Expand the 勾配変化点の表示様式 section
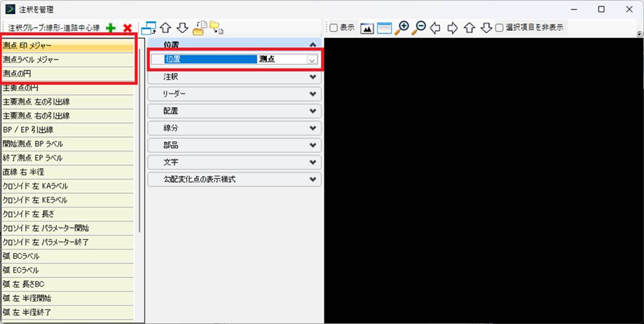This screenshot has width=644, height=324. (x=235, y=180)
